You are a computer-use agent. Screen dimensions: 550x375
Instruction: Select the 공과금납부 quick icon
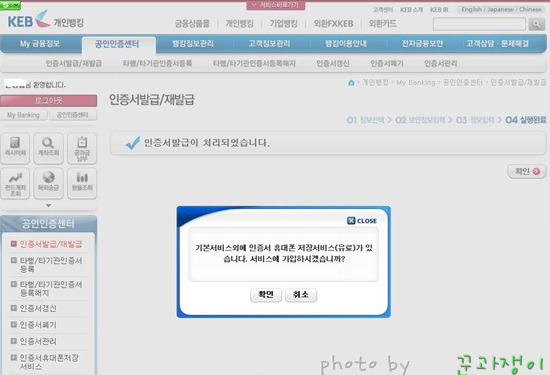tap(82, 148)
